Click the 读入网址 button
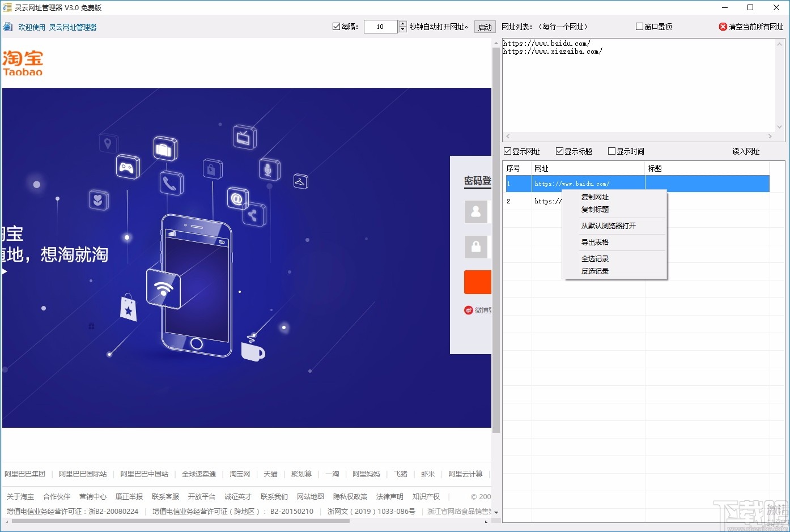This screenshot has height=532, width=790. (746, 151)
